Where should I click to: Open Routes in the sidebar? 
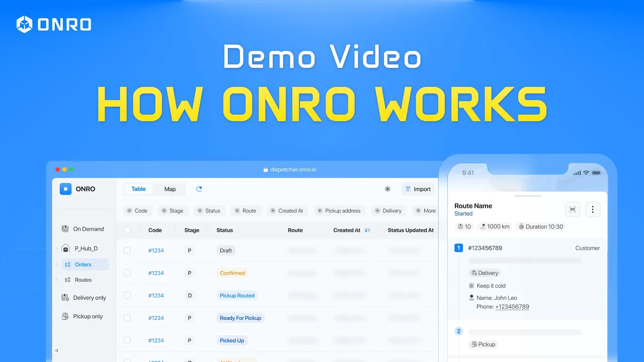pyautogui.click(x=83, y=280)
